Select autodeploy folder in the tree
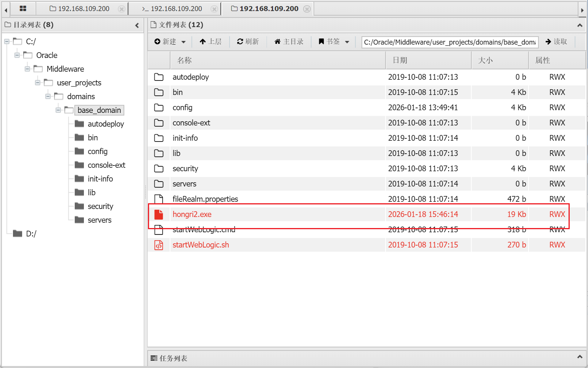Image resolution: width=588 pixels, height=368 pixels. click(106, 124)
